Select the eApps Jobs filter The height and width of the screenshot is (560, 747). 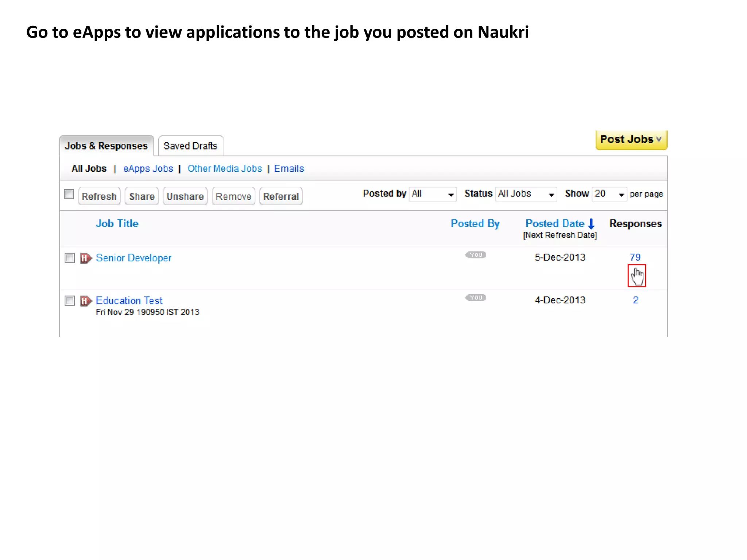[x=148, y=168]
